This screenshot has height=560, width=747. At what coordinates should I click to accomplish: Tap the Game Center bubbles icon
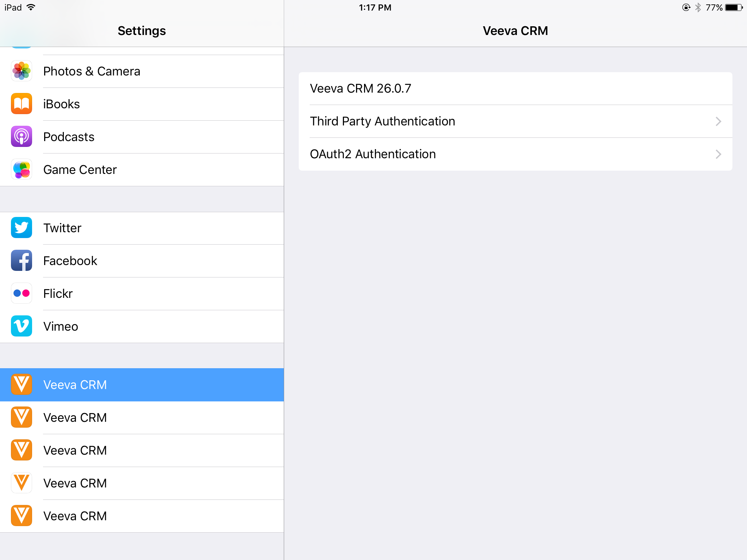point(22,170)
